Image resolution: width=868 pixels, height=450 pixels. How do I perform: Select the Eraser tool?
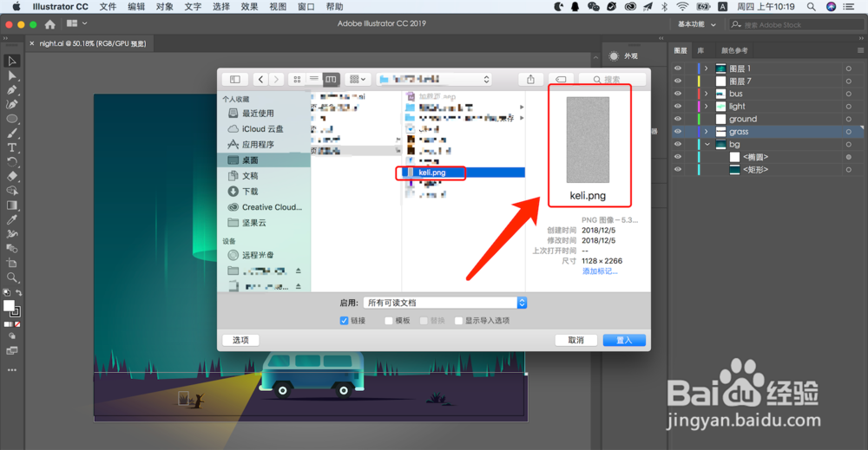12,176
